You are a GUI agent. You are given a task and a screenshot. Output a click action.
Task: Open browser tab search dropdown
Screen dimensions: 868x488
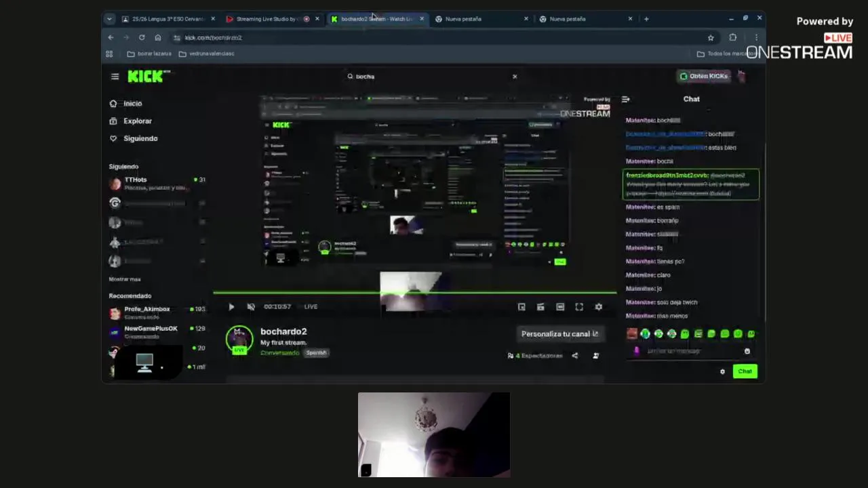click(109, 19)
